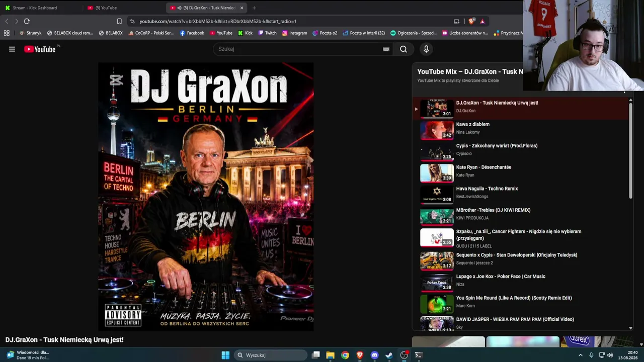Play Kate Ryan - Désenchantée thumbnail
644x362 pixels.
tap(437, 173)
